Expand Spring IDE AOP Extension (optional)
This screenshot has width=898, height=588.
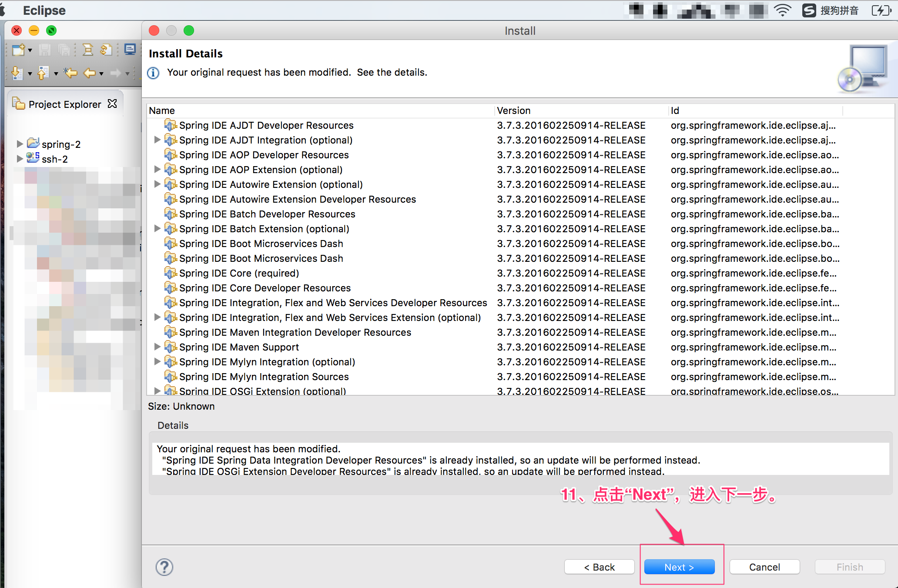pyautogui.click(x=157, y=169)
